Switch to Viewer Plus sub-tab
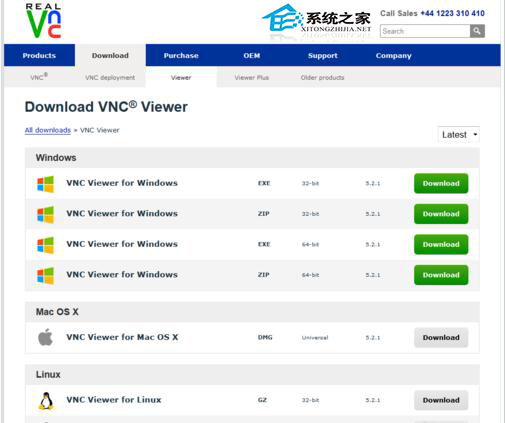 (x=252, y=77)
